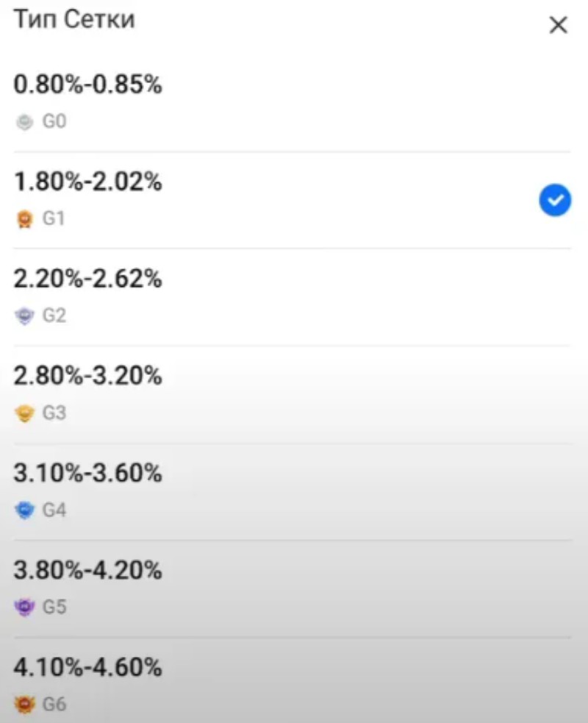Click the G0 tier label
The height and width of the screenshot is (723, 588).
click(x=54, y=122)
